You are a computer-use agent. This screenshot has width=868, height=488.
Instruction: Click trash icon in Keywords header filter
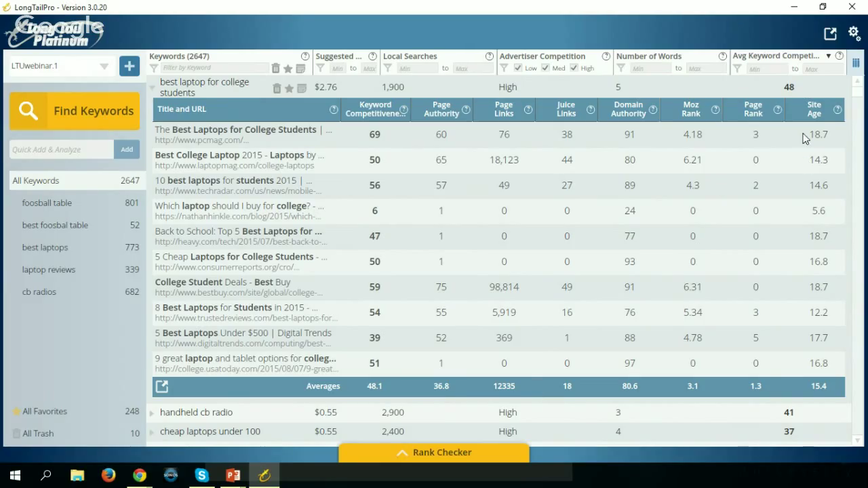click(x=275, y=68)
